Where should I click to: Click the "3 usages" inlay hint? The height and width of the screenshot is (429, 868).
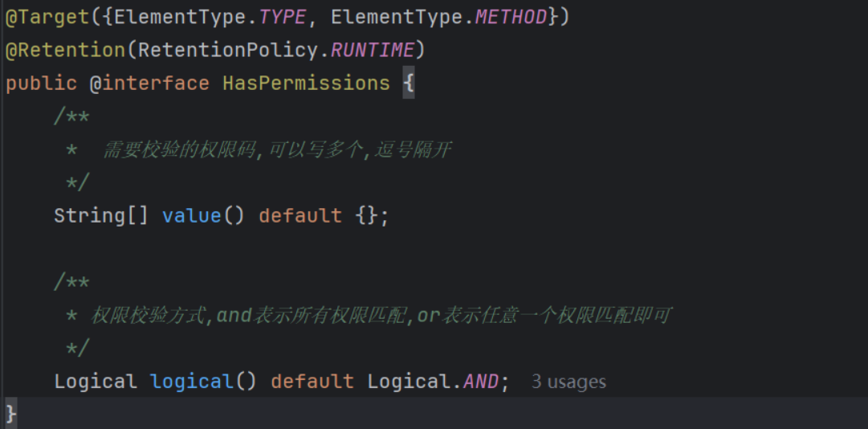coord(568,382)
